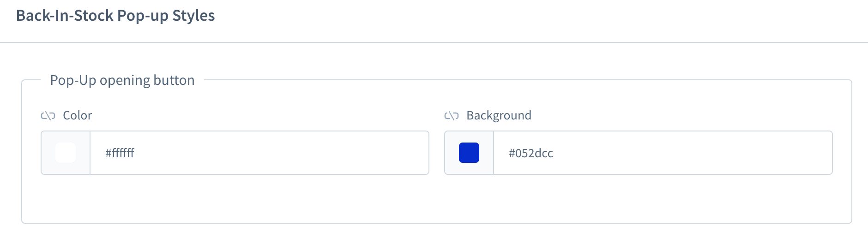868x250 pixels.
Task: Open the white Color swatch picker
Action: [x=66, y=153]
